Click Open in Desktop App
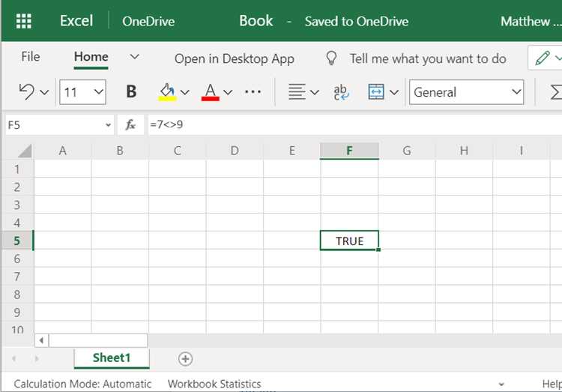 click(234, 58)
